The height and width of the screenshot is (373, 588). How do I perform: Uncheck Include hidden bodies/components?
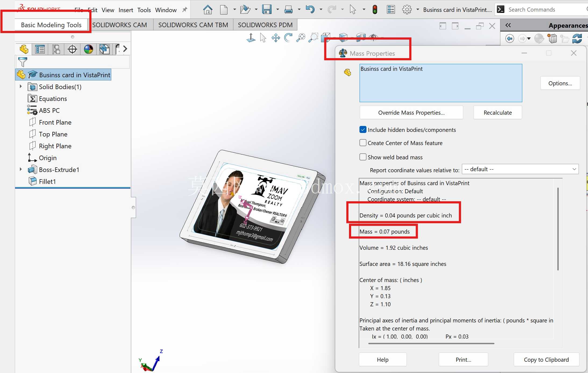tap(363, 130)
